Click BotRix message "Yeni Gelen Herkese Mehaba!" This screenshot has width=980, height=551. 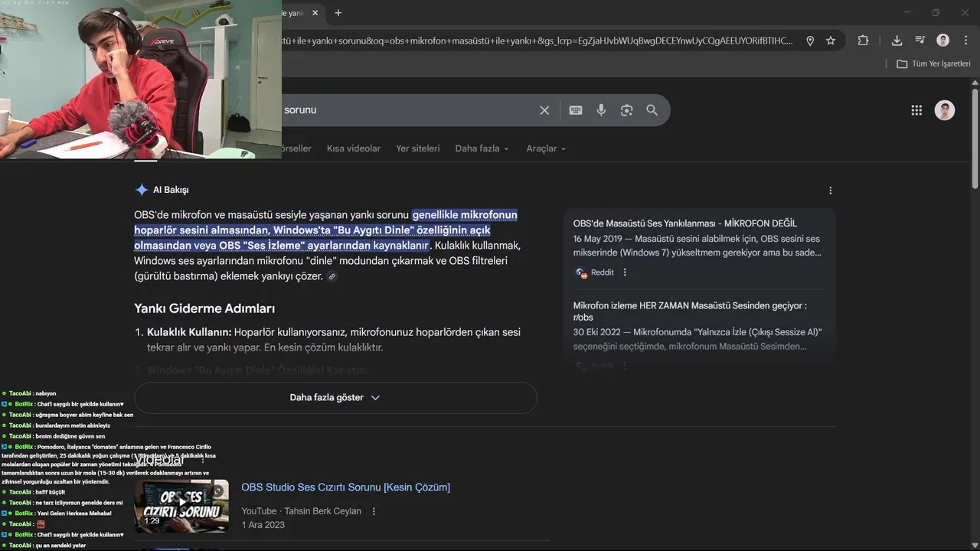coord(74,514)
